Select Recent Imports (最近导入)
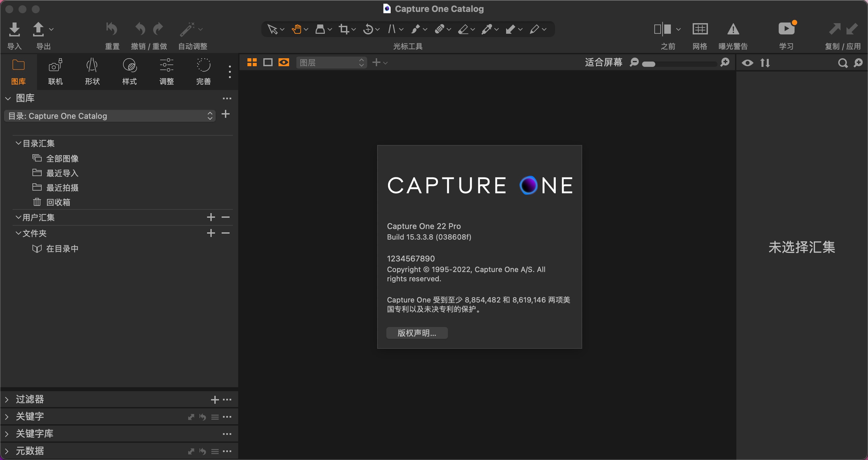 [62, 173]
